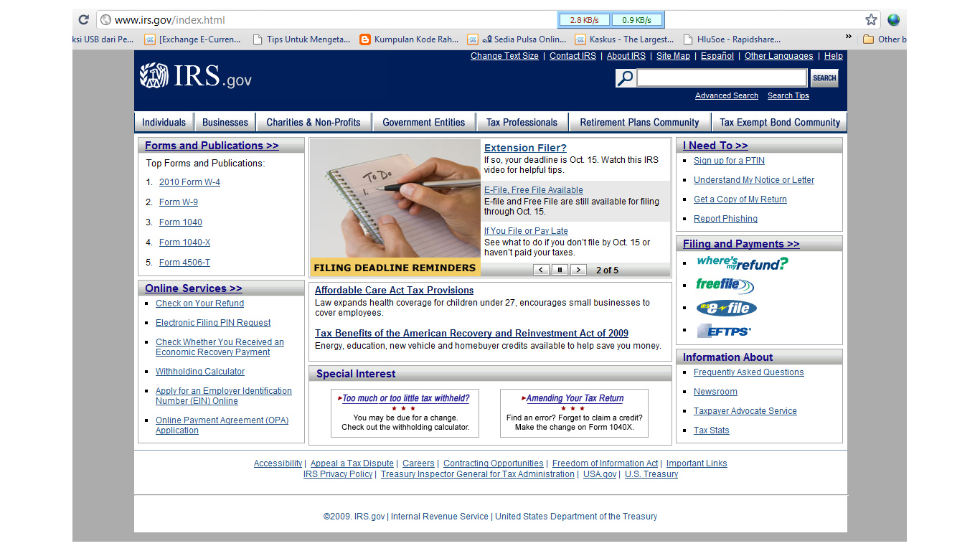Open the EFTPS logo
The image size is (980, 551).
(724, 331)
